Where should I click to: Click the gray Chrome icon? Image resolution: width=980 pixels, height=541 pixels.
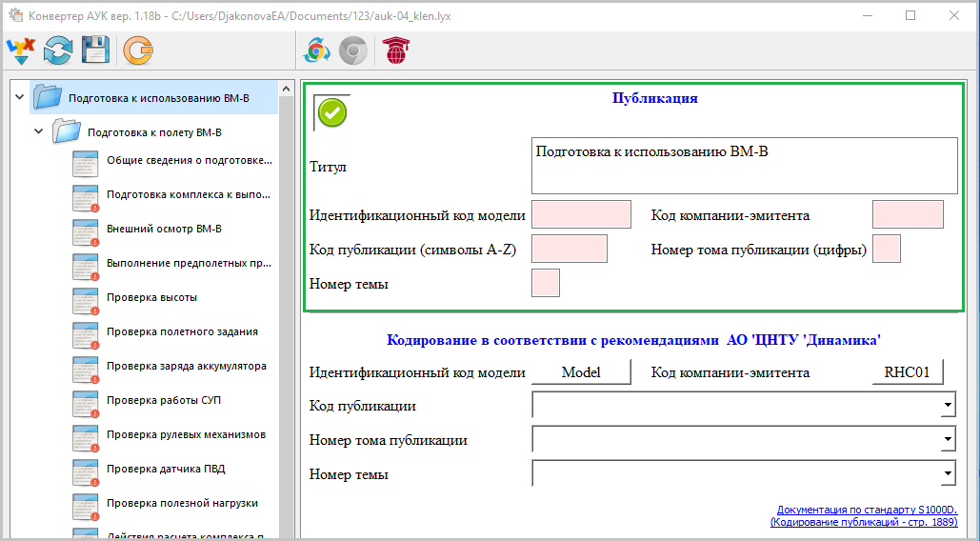click(354, 51)
